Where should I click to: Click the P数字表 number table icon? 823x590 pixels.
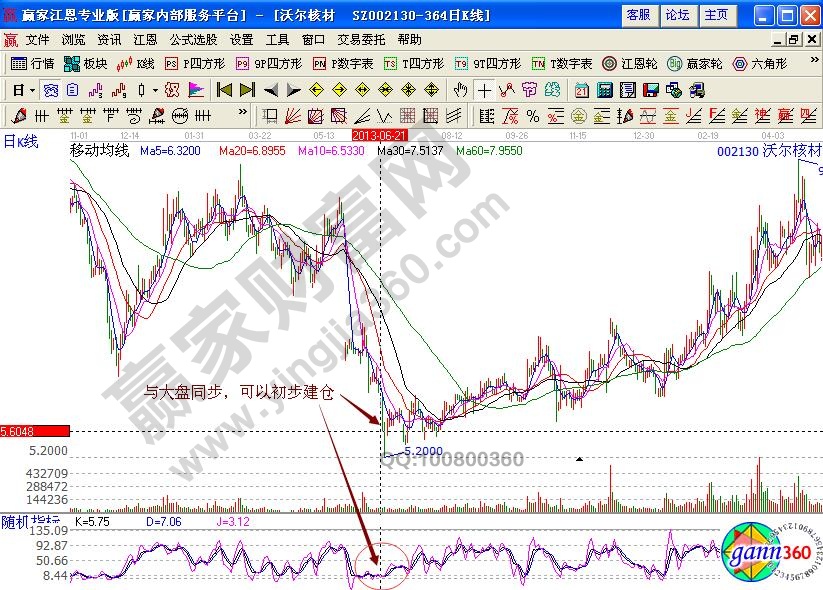342,63
